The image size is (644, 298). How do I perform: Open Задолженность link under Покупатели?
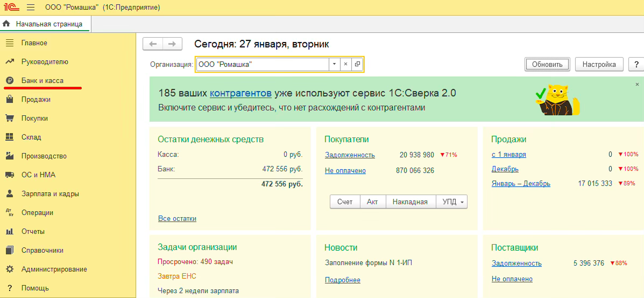coord(350,155)
